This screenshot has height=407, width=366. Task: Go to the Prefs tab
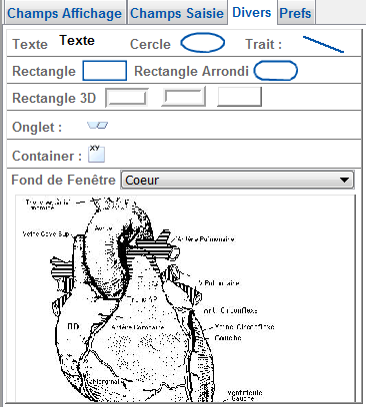(x=295, y=13)
